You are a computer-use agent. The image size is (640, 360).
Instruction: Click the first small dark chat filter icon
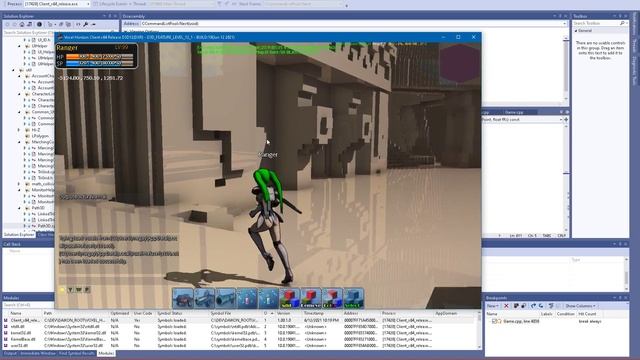click(71, 290)
